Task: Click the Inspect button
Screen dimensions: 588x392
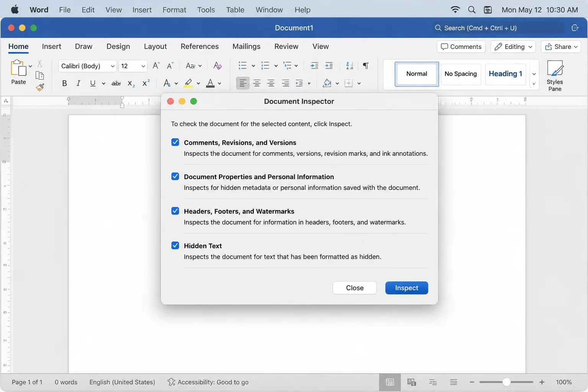Action: (x=407, y=288)
